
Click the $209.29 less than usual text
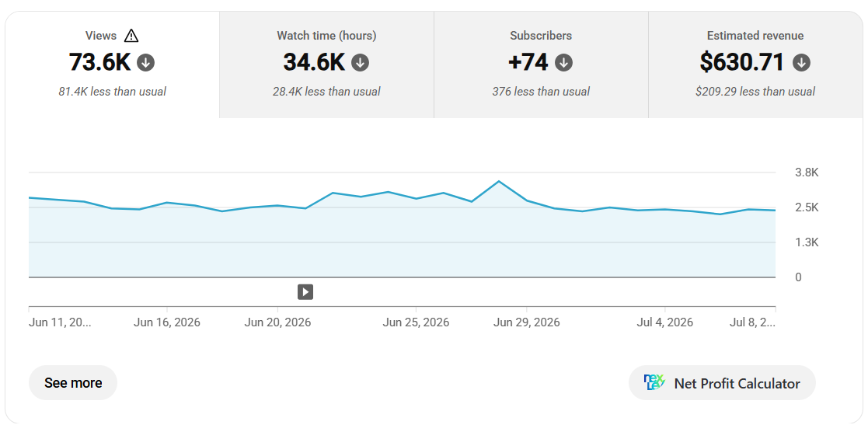tap(755, 92)
